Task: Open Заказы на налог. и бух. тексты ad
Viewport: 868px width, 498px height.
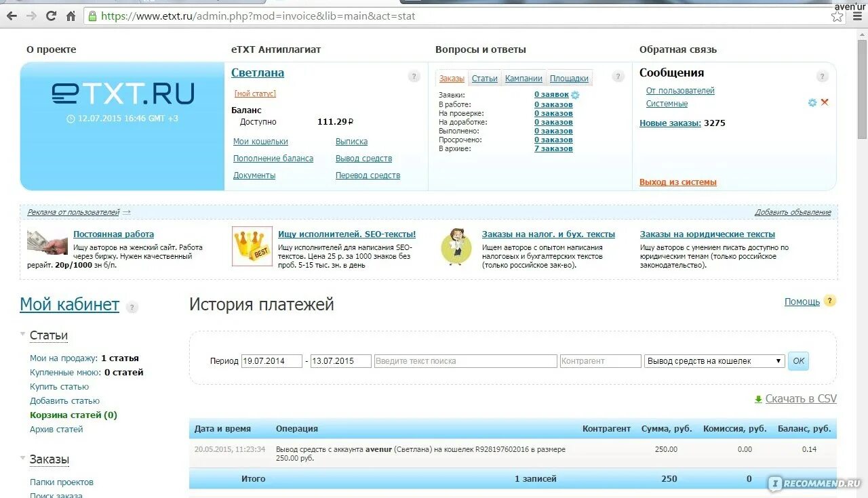Action: click(549, 234)
